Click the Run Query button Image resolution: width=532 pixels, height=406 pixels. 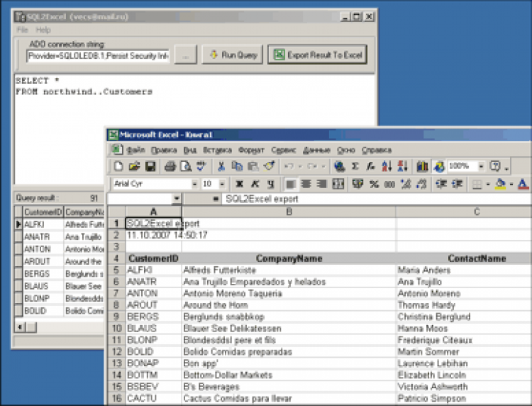coord(233,55)
